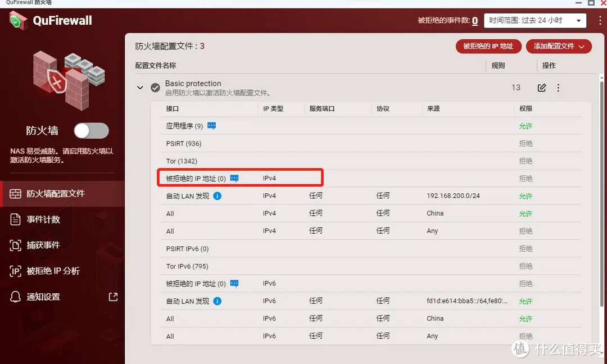Click the 协议 column header
This screenshot has height=364, width=607.
click(383, 109)
